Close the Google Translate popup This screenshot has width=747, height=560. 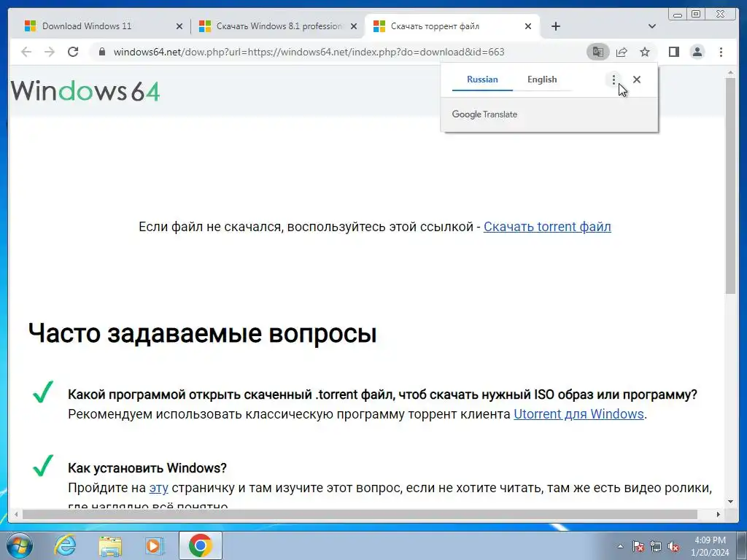pos(637,79)
